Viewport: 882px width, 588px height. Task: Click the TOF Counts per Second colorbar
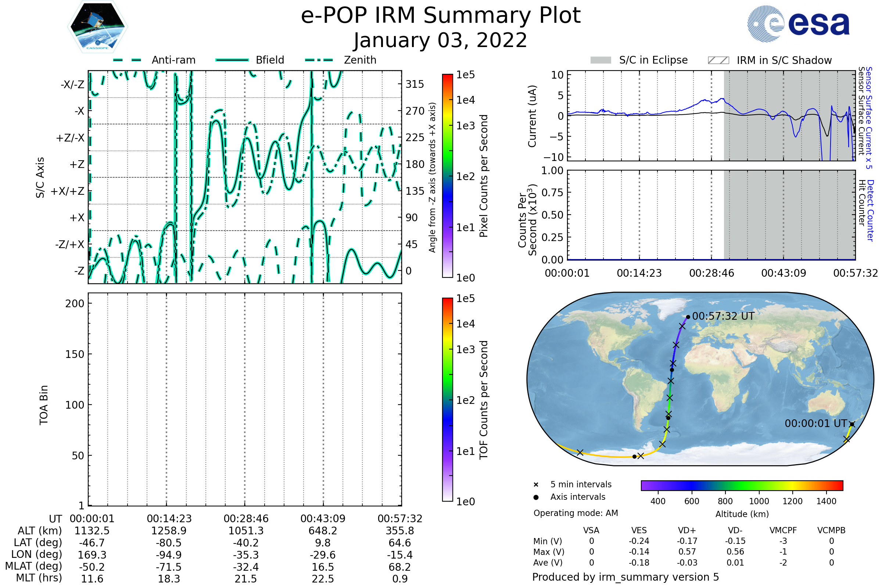(x=447, y=399)
